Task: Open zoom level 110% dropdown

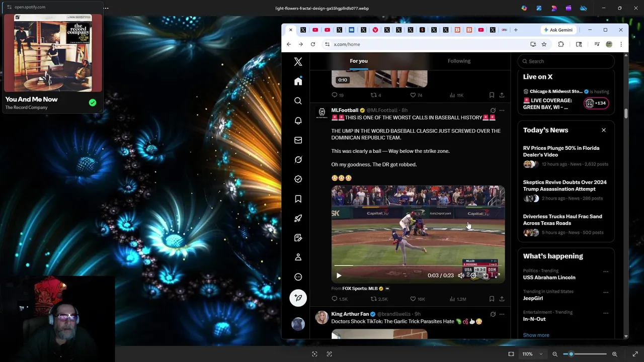Action: [x=532, y=354]
